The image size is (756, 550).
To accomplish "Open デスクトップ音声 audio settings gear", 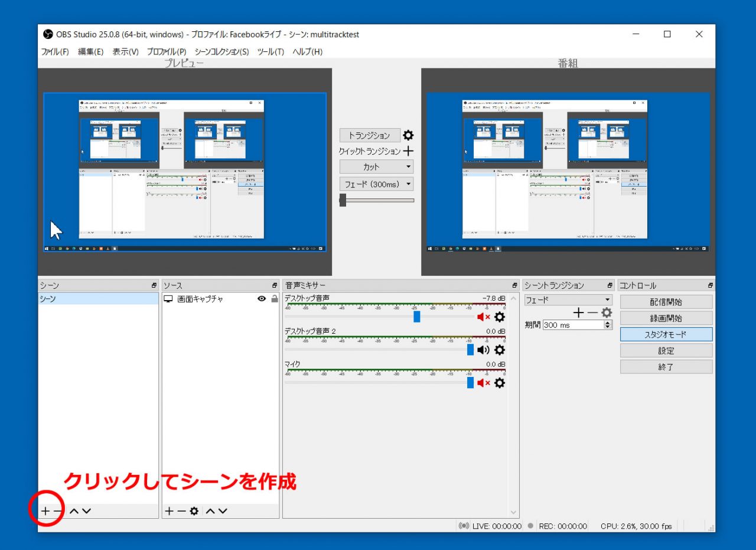I will [500, 317].
